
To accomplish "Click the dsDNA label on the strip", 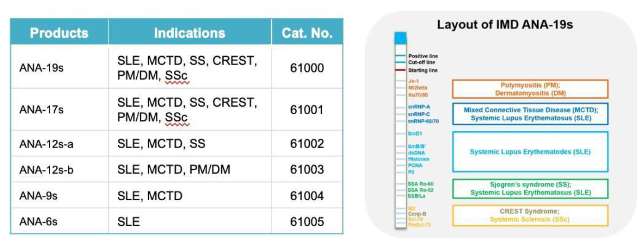I will (x=416, y=153).
